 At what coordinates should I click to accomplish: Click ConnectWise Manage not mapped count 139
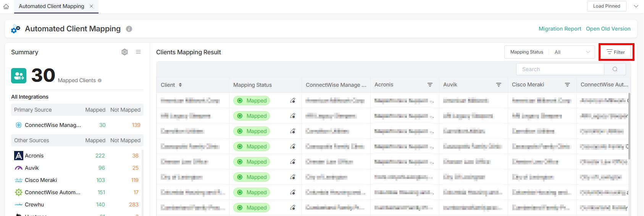(136, 125)
